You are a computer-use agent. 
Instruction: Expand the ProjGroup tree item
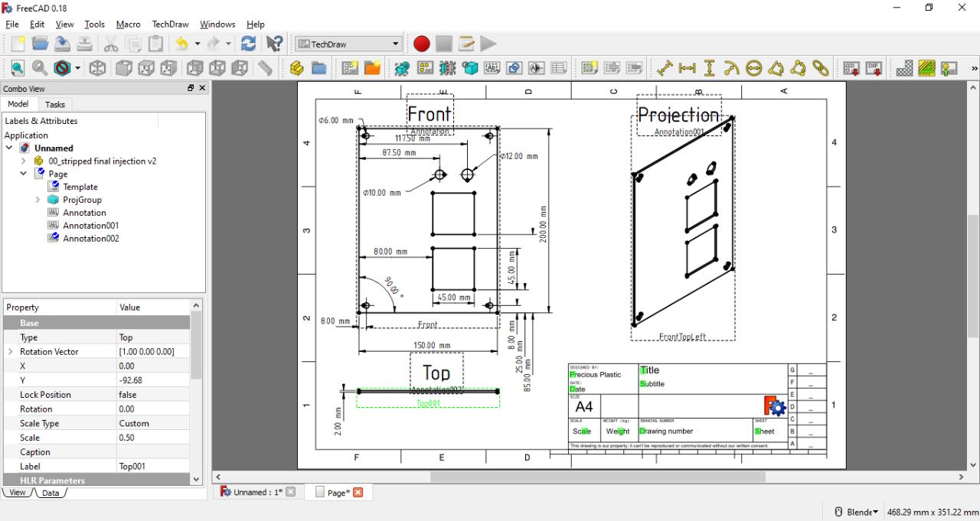click(38, 200)
